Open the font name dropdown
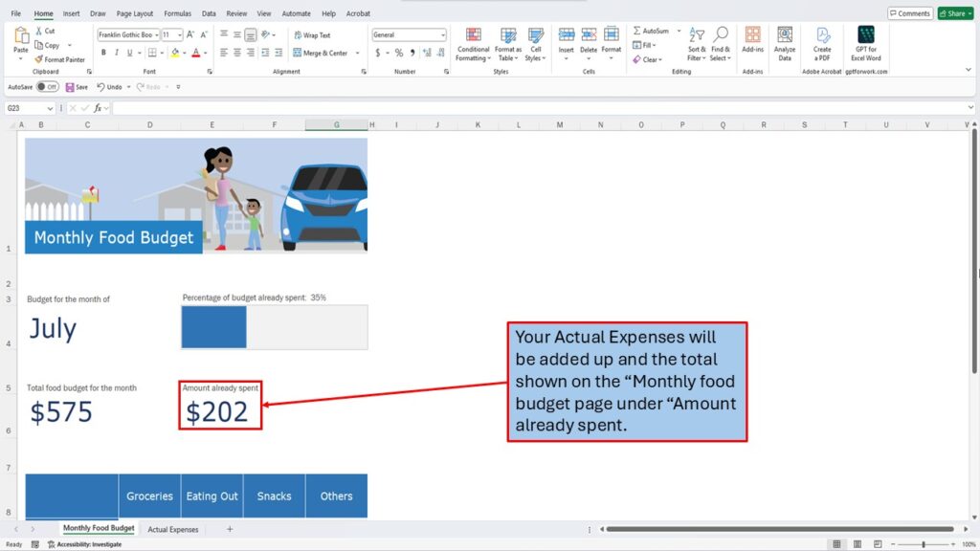The image size is (980, 551). tap(154, 35)
